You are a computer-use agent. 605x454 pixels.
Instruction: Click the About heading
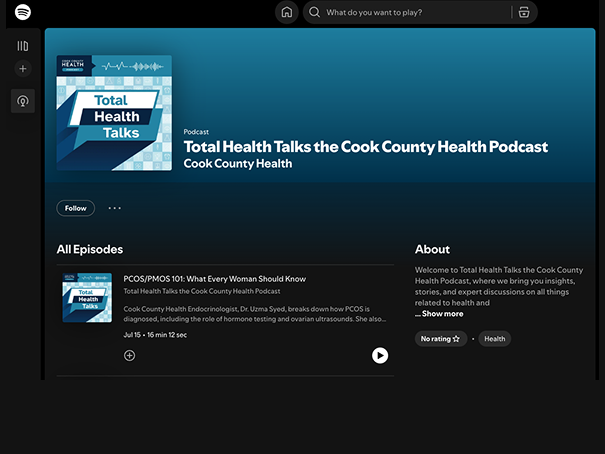point(433,249)
